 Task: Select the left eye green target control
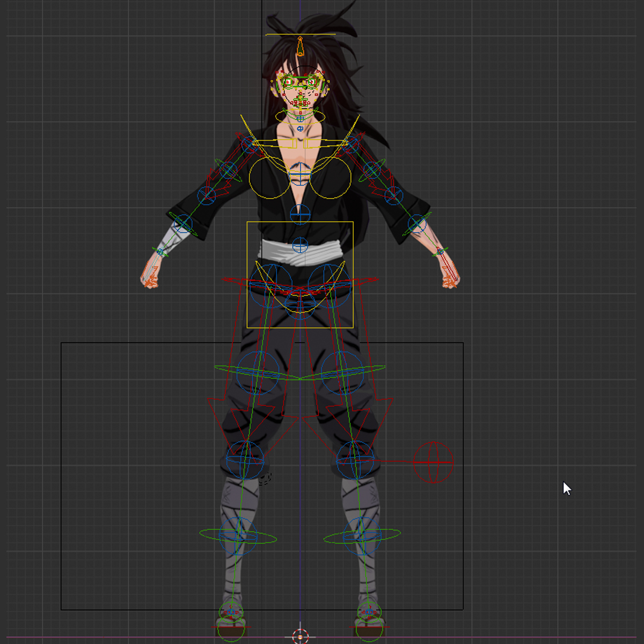(x=289, y=82)
